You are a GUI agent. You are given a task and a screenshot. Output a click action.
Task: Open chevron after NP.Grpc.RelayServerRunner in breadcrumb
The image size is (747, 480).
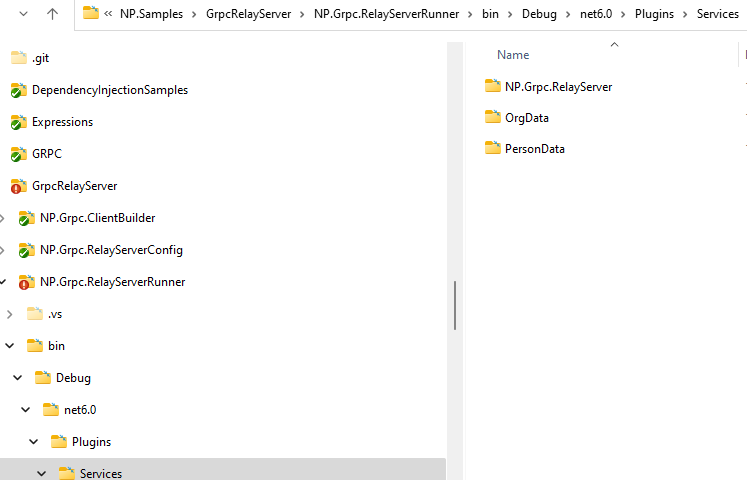click(x=470, y=15)
